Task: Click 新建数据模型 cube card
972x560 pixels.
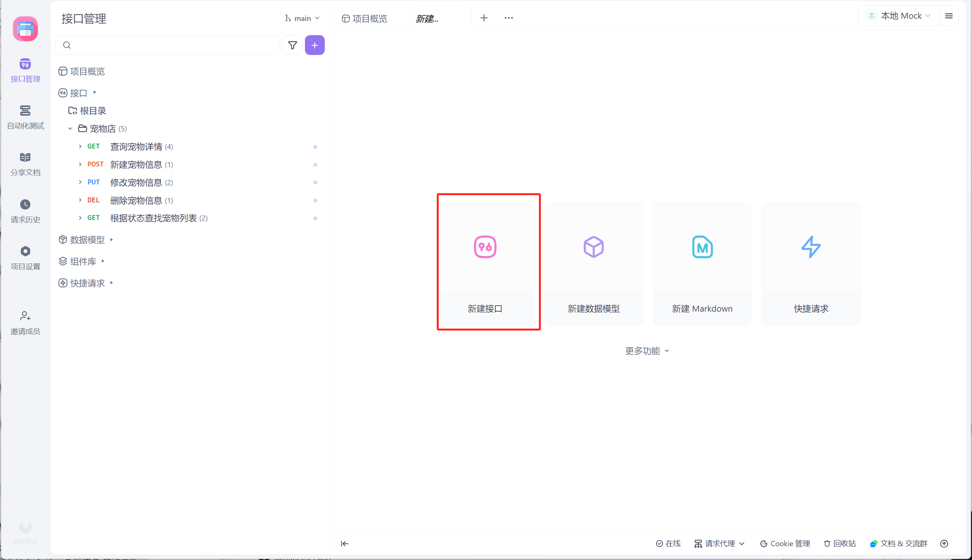Action: [593, 264]
